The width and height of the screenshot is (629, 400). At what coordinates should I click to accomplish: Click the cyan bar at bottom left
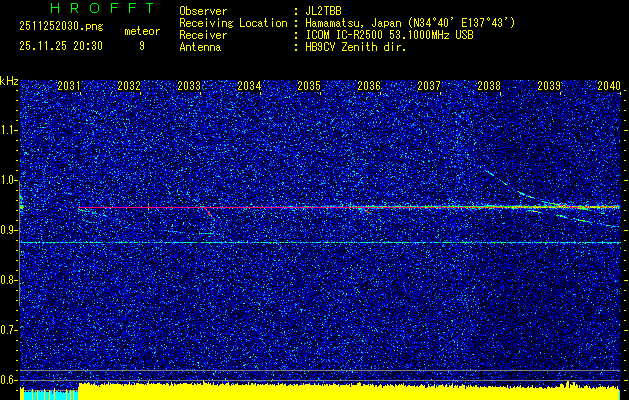click(x=49, y=394)
